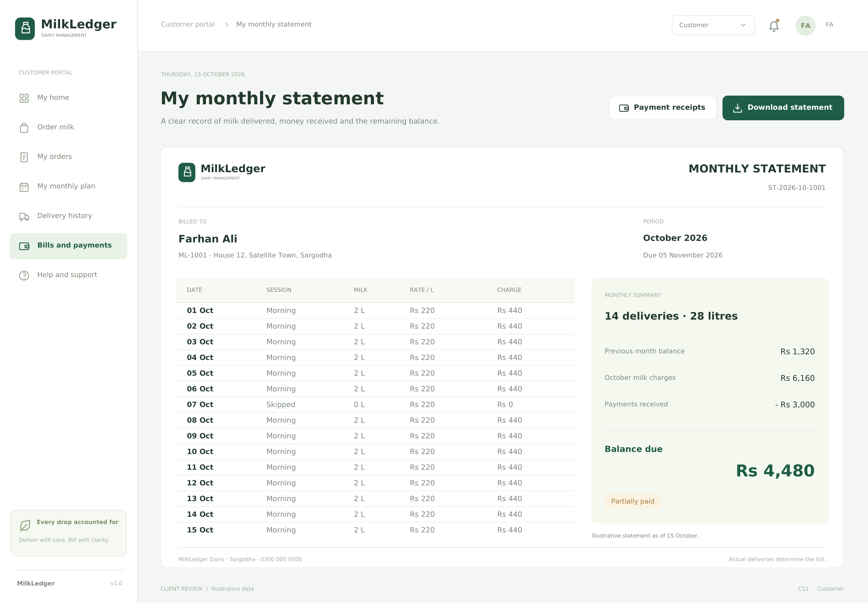
Task: Click the 0 L milk cell
Action: [x=359, y=405]
